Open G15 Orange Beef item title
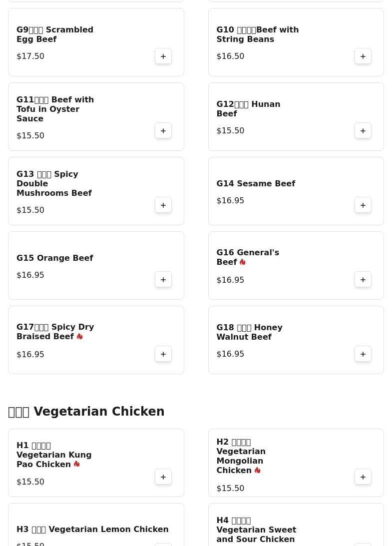392x546 pixels. tap(55, 258)
